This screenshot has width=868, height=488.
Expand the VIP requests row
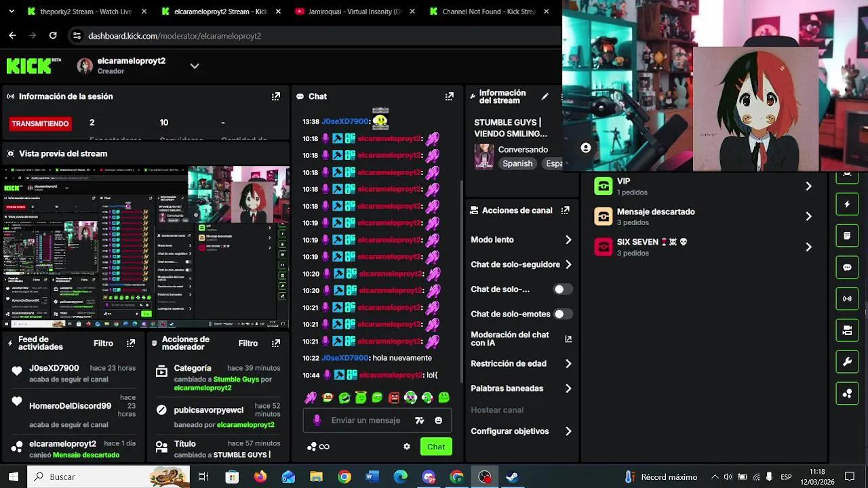[703, 186]
